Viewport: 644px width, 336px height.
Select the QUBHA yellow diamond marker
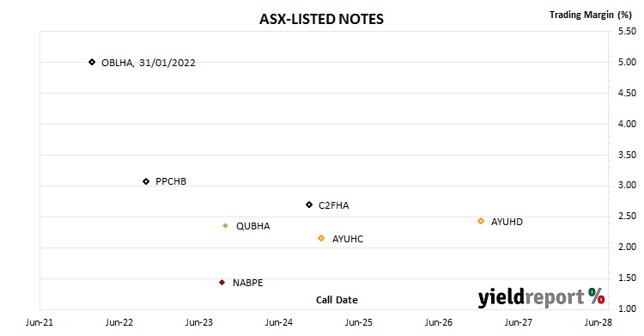[x=226, y=226]
